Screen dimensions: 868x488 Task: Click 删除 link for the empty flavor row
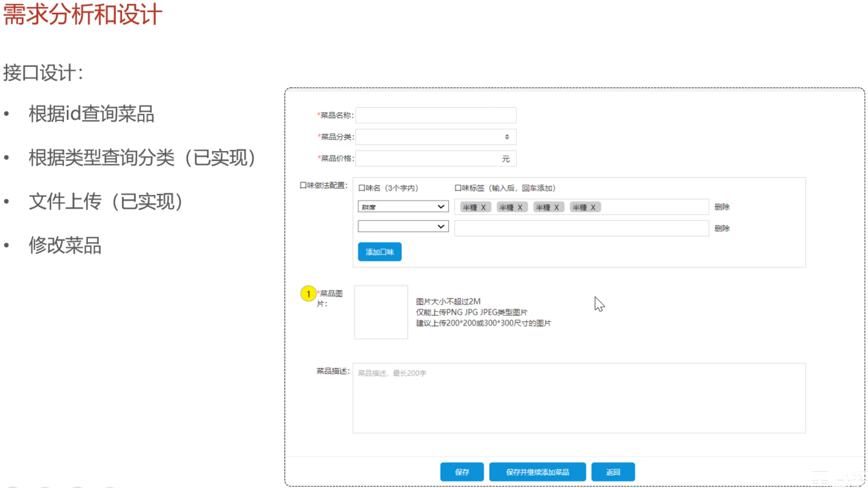click(x=721, y=228)
